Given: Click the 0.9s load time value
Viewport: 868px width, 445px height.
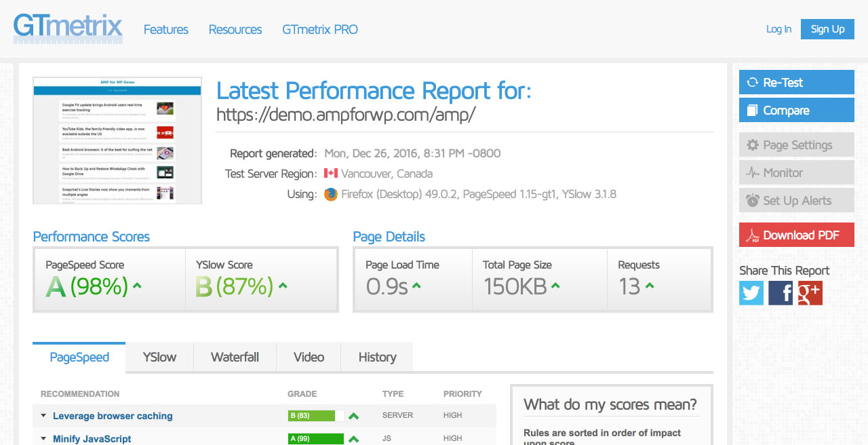Looking at the screenshot, I should (387, 286).
